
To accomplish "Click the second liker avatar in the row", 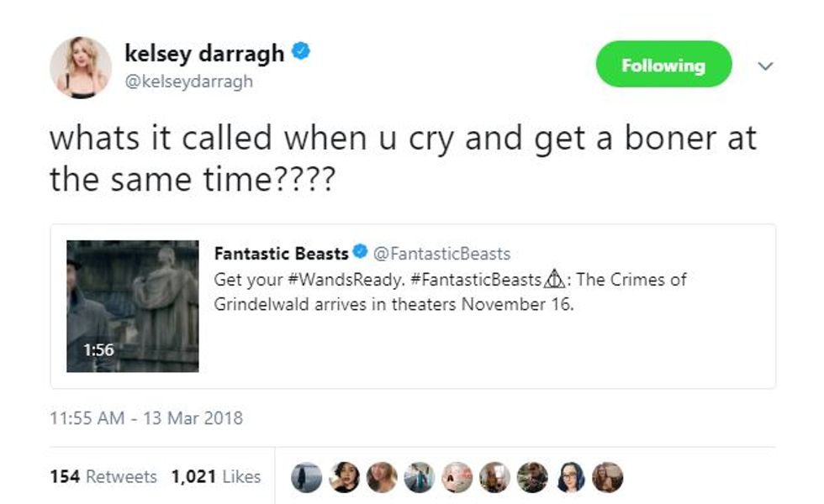I will click(x=345, y=477).
